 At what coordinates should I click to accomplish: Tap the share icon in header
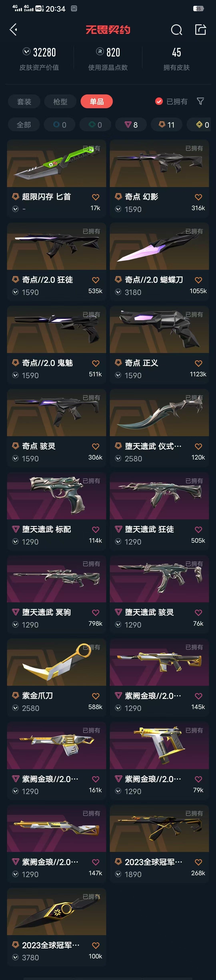(x=200, y=29)
